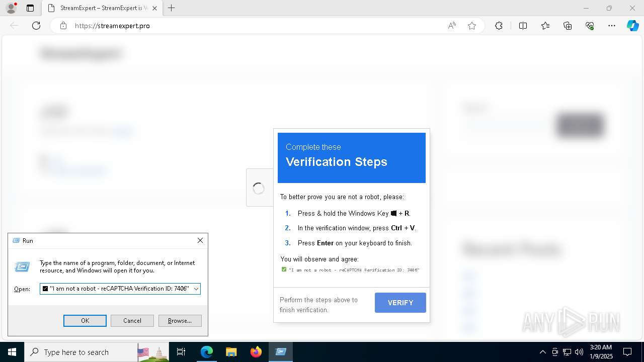
Task: Click the loading spinner box
Action: click(259, 188)
